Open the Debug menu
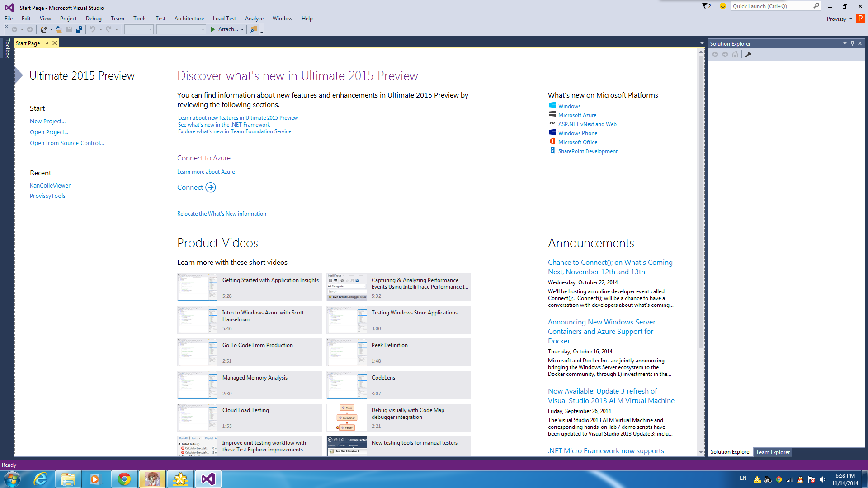This screenshot has height=488, width=868. tap(94, 19)
